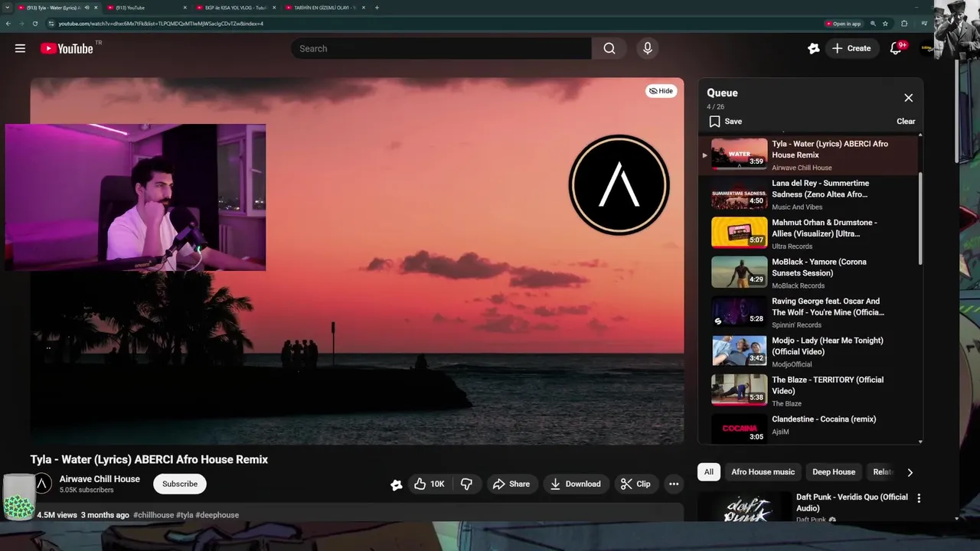Click the browser address bar URL
The image size is (980, 551).
click(x=161, y=24)
